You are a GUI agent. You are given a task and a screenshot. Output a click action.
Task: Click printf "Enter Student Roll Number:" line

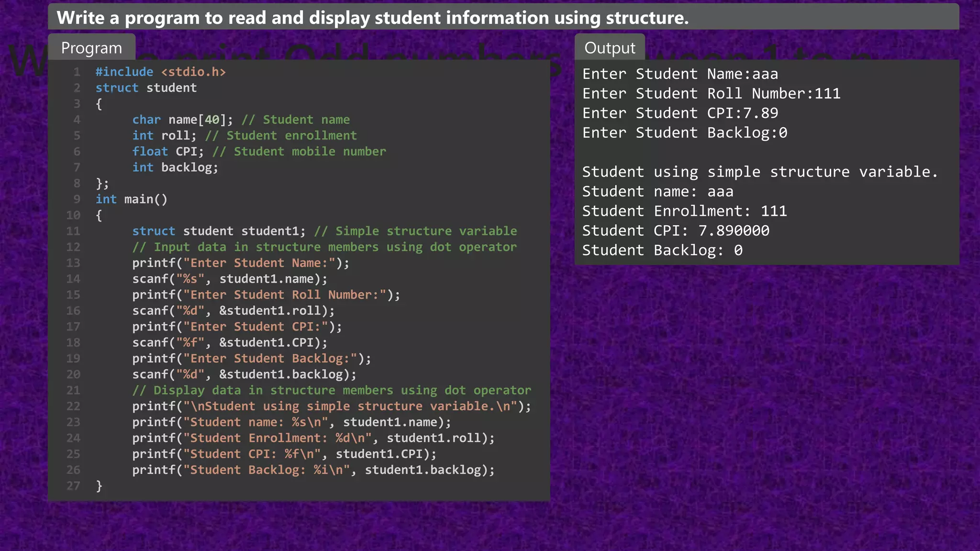[266, 295]
